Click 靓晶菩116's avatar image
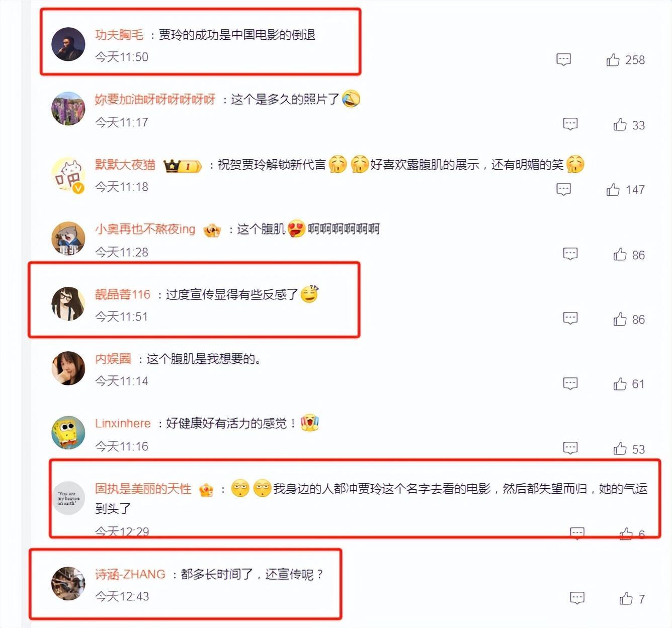This screenshot has width=672, height=628. pyautogui.click(x=68, y=303)
